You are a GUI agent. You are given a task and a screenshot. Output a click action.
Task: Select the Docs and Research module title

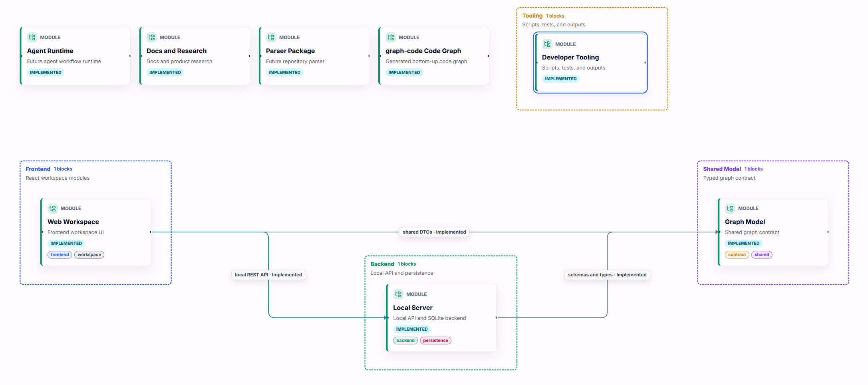pos(177,51)
